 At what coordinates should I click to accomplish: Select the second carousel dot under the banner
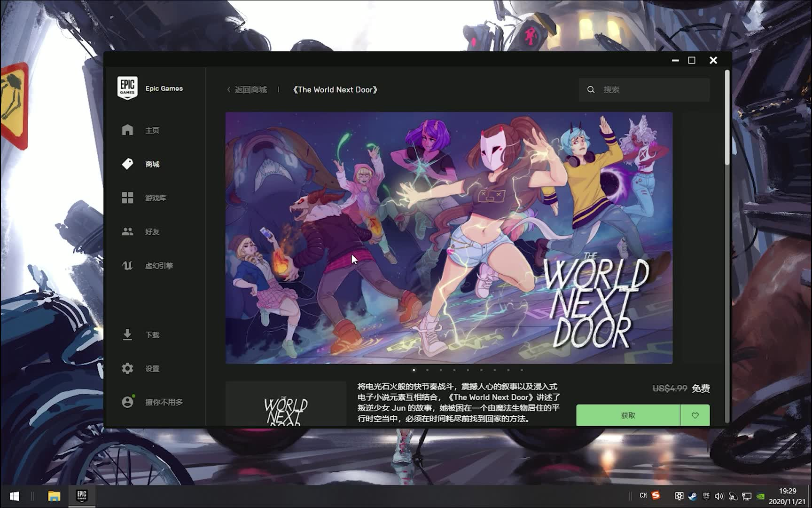click(427, 370)
